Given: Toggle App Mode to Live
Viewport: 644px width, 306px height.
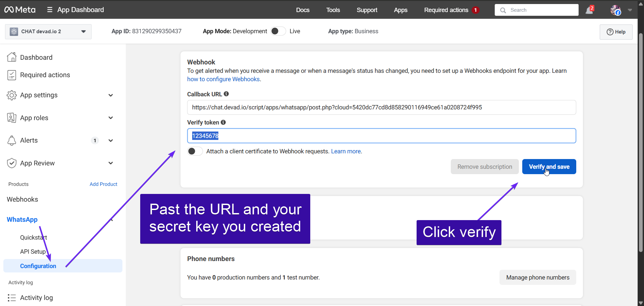Looking at the screenshot, I should 278,31.
